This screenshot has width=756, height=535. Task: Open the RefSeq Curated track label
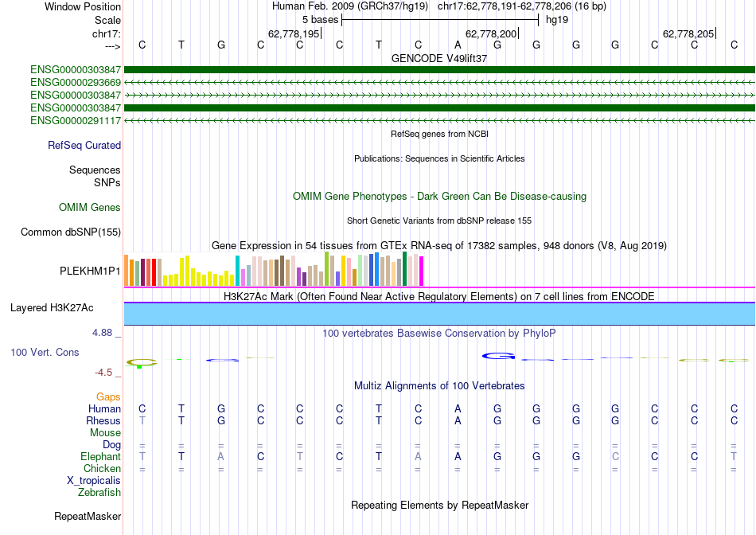pyautogui.click(x=84, y=145)
